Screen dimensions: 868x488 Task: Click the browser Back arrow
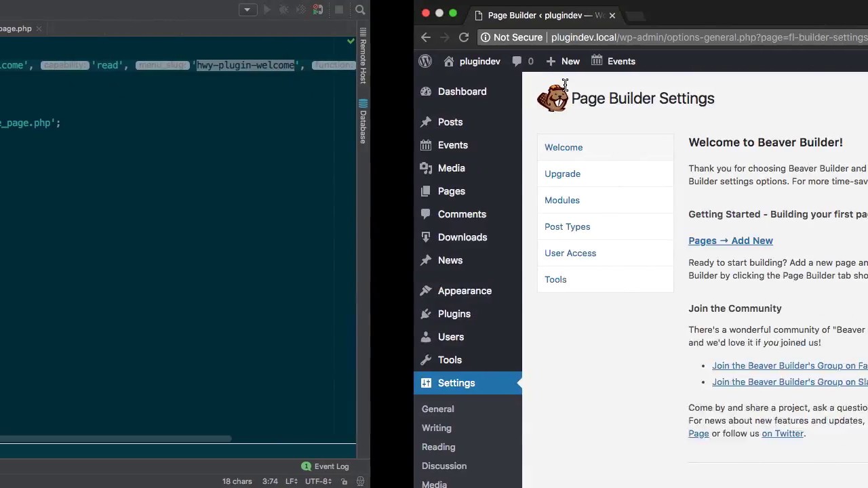pos(425,37)
